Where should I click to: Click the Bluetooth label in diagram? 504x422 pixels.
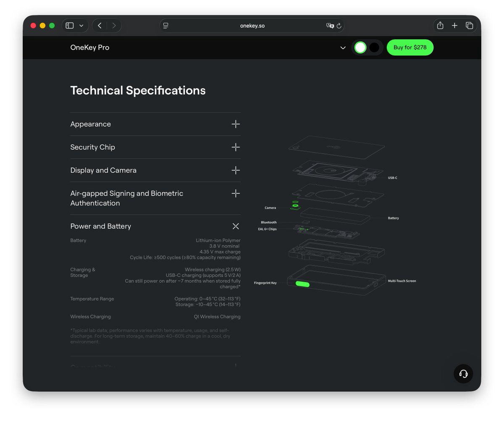[269, 223]
